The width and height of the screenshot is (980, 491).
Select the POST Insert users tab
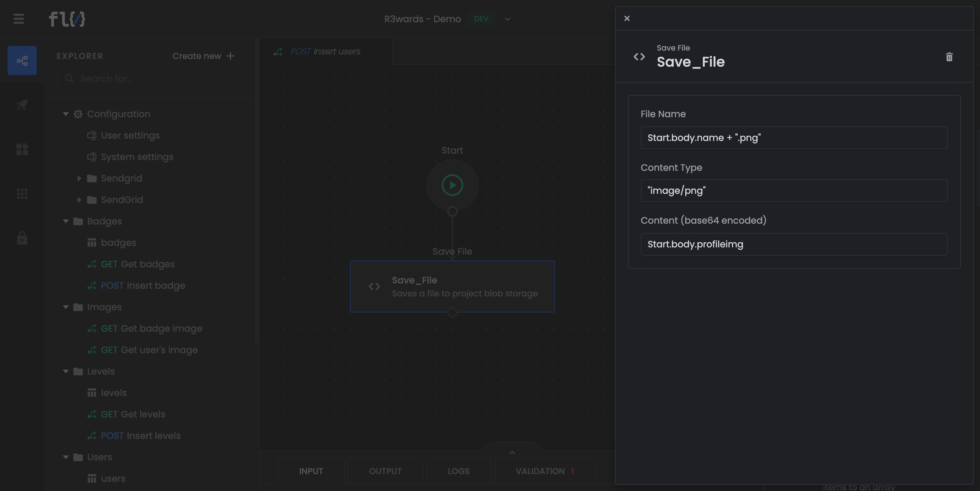tap(325, 52)
